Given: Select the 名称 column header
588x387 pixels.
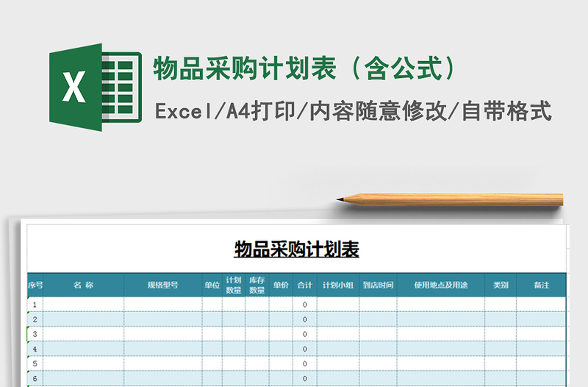Looking at the screenshot, I should 84,285.
